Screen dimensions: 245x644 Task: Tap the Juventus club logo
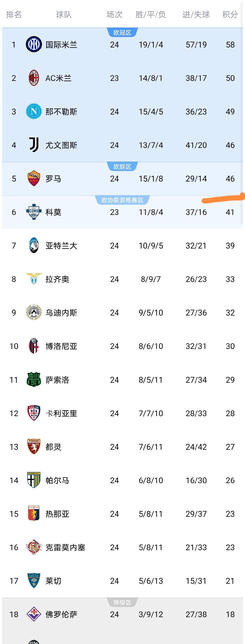34,145
